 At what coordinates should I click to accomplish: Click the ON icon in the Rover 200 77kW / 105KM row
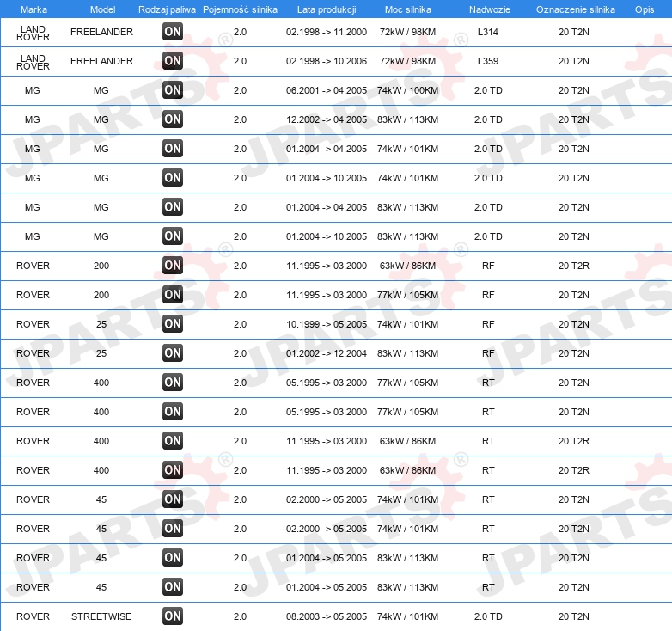click(173, 294)
